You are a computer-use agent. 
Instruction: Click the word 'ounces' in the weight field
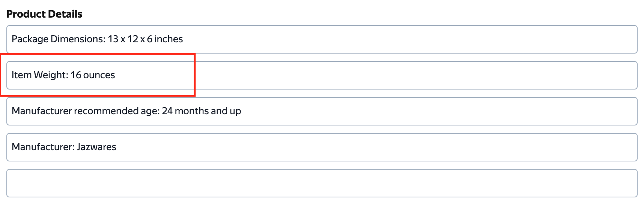click(x=99, y=75)
